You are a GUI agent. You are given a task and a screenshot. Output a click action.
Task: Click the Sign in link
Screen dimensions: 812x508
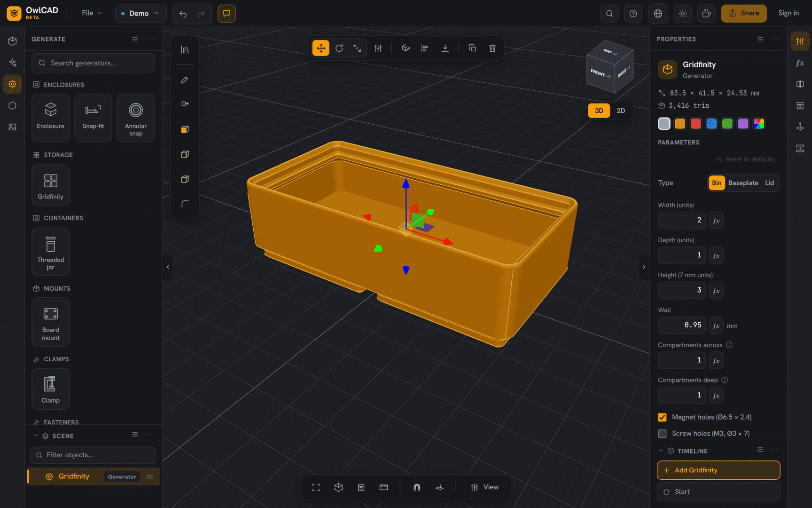click(x=789, y=13)
